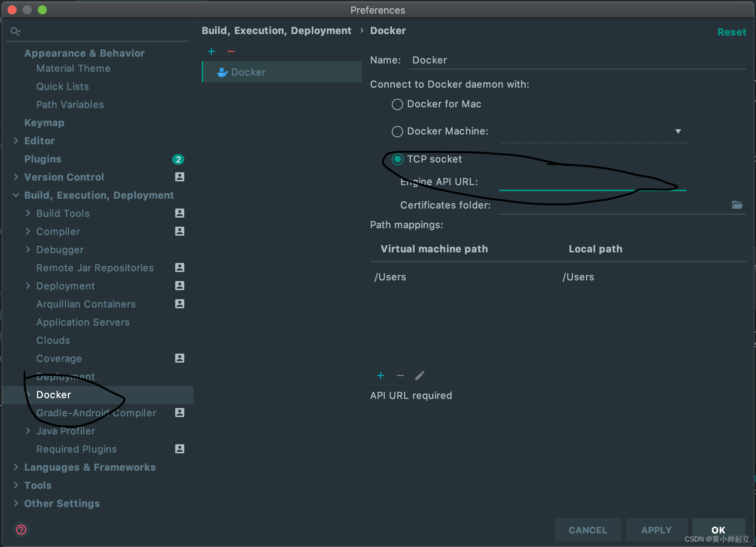The width and height of the screenshot is (756, 547).
Task: Open help with the question mark icon
Action: click(21, 530)
